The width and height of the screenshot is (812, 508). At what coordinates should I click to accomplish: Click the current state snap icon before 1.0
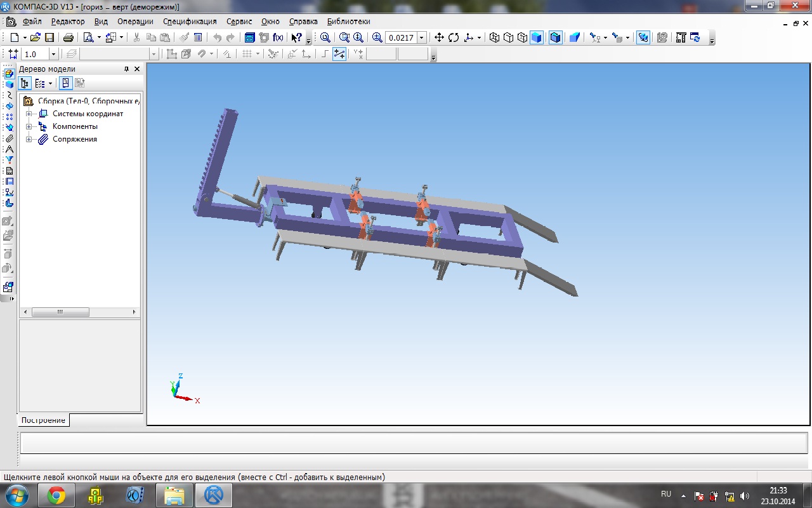tap(13, 54)
